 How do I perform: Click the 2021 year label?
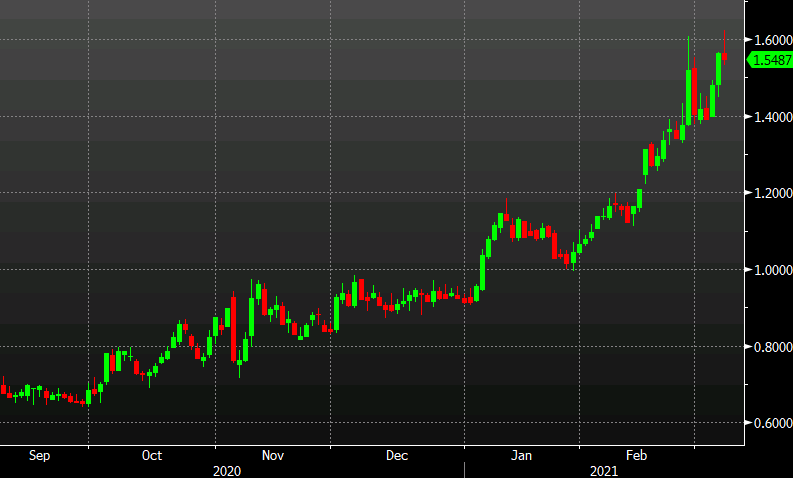pos(603,469)
